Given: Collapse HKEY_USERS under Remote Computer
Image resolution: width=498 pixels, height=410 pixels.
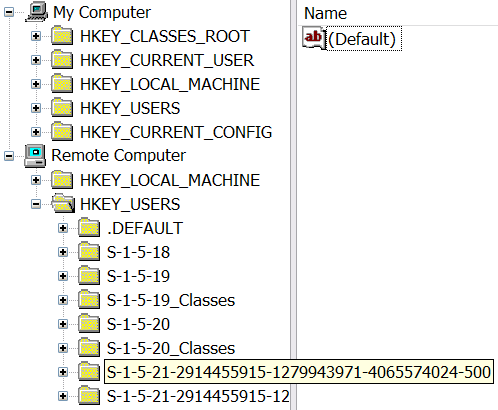Looking at the screenshot, I should point(36,204).
